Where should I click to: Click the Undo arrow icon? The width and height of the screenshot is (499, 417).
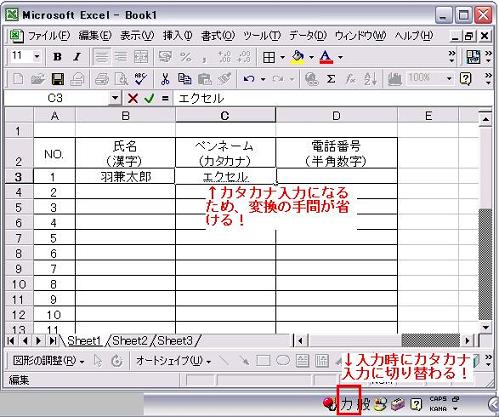[x=249, y=79]
